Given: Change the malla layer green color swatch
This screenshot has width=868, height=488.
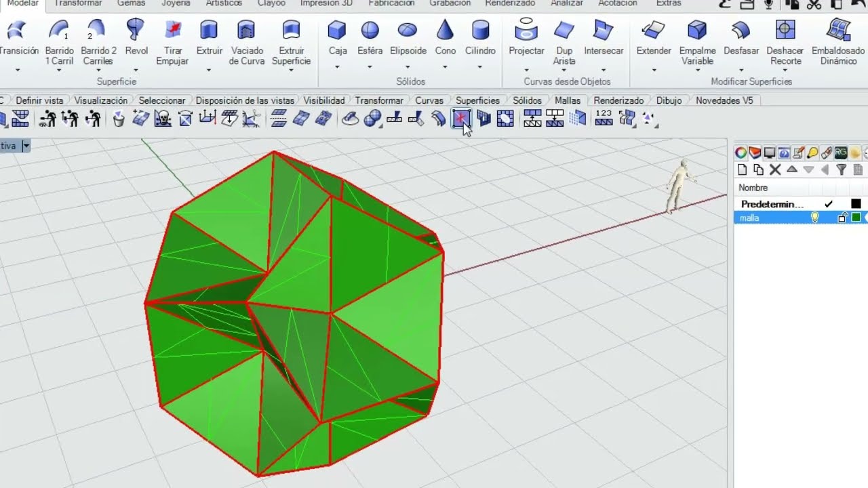Looking at the screenshot, I should (856, 218).
